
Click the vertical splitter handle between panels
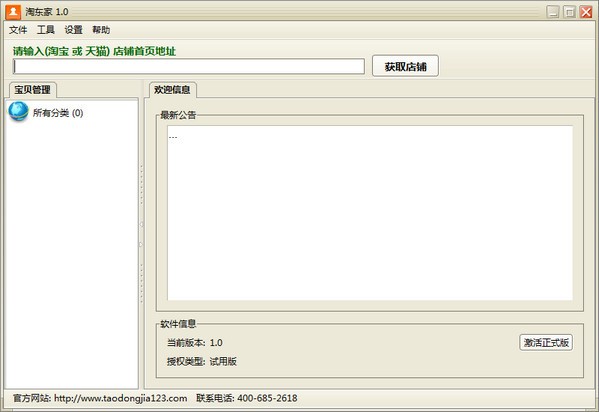(141, 234)
